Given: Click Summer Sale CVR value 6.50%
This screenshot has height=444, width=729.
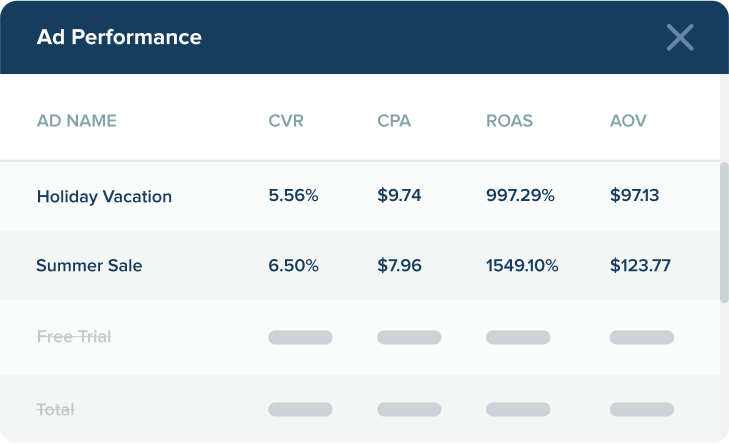Looking at the screenshot, I should [293, 266].
